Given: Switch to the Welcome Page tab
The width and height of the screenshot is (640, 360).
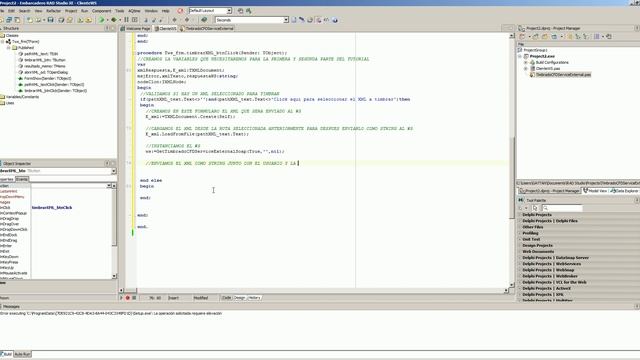Looking at the screenshot, I should pyautogui.click(x=136, y=29).
